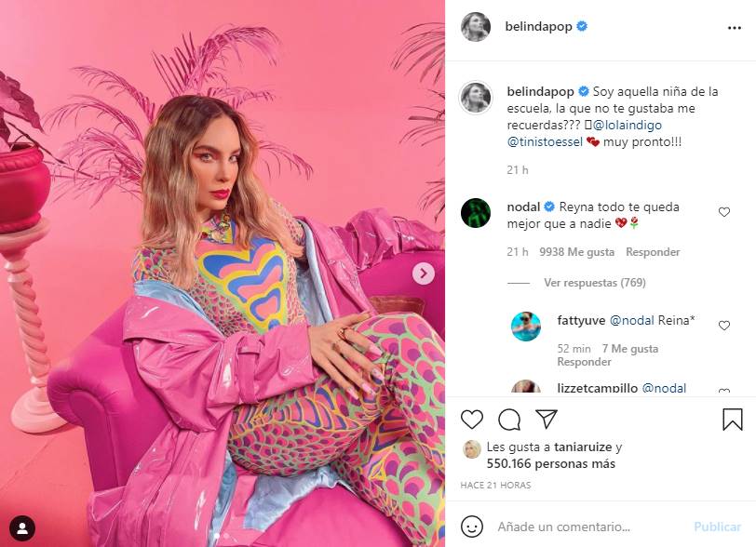Focus the Añade un comentario field
This screenshot has width=756, height=547.
pyautogui.click(x=590, y=527)
